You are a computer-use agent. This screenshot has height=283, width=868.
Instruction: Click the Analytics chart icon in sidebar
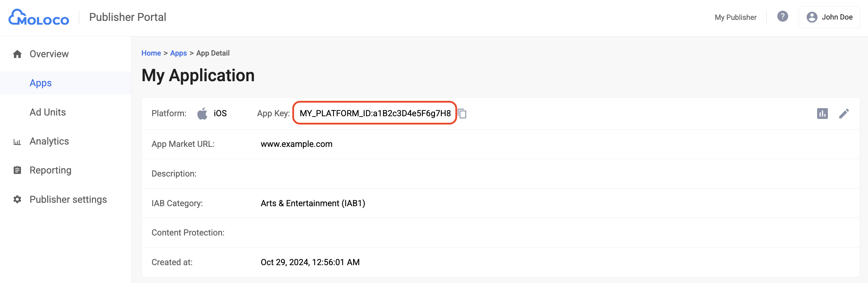(17, 142)
